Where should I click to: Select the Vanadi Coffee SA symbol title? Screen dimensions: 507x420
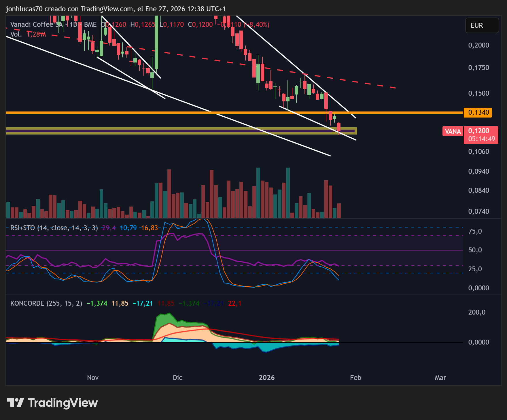[36, 24]
